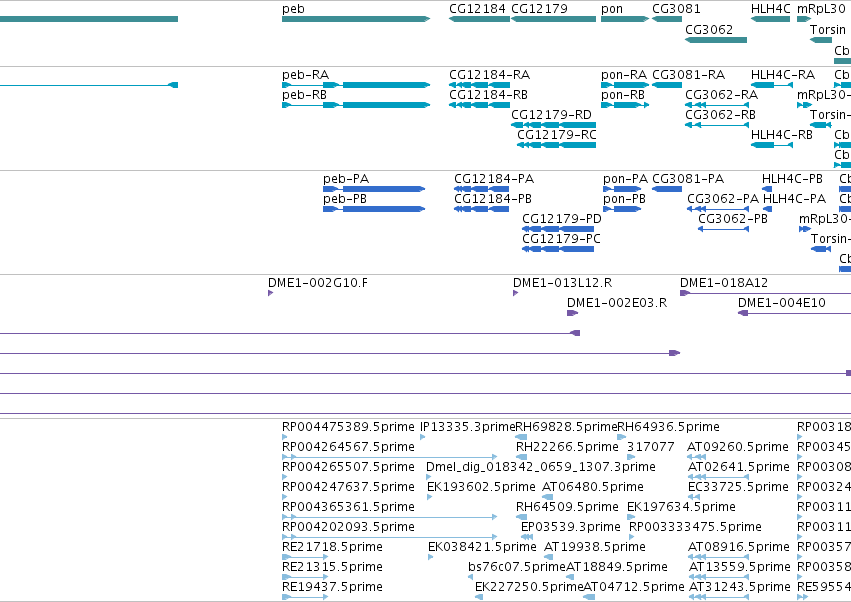Click protein HLH4C-PB
The width and height of the screenshot is (851, 602).
pyautogui.click(x=767, y=189)
